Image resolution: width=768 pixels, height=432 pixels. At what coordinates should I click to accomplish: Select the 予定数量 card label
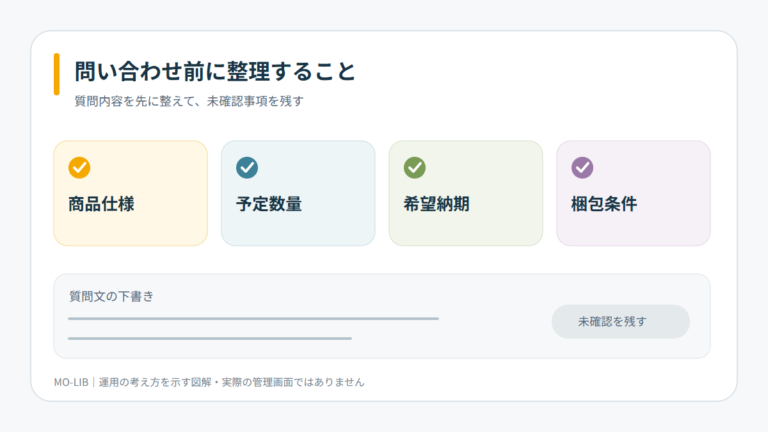pos(269,204)
